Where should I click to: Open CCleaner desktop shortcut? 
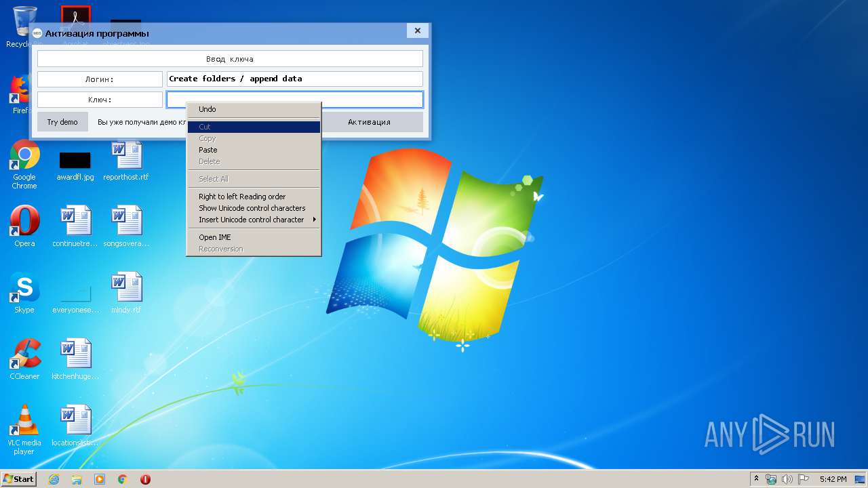click(x=24, y=359)
